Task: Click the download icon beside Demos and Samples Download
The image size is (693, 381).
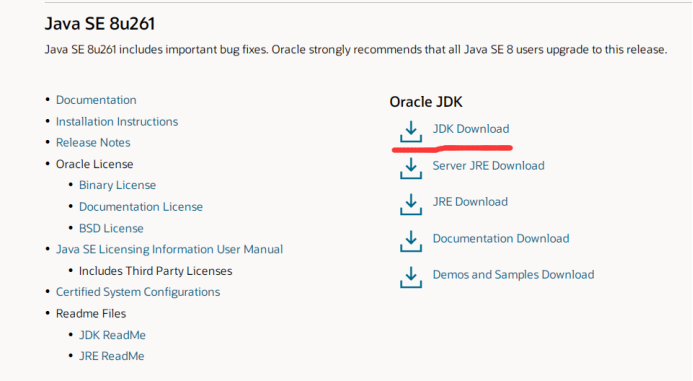Action: coord(411,278)
